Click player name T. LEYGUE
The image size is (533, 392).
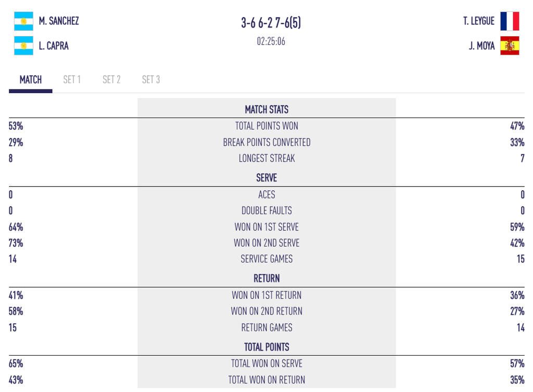(x=479, y=21)
